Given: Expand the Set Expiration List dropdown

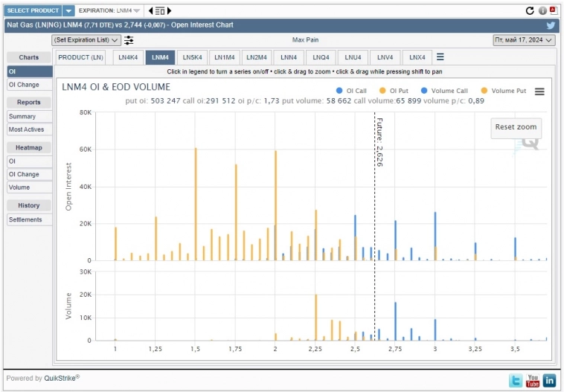Looking at the screenshot, I should coord(86,40).
